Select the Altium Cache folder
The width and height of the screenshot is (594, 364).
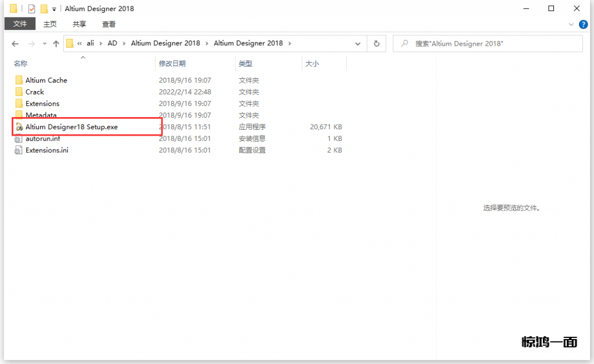click(x=46, y=81)
